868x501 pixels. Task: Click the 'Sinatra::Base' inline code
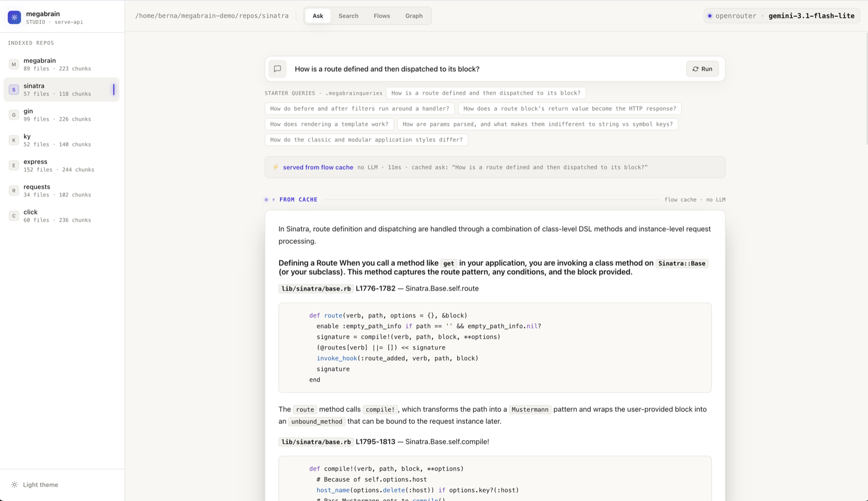[x=682, y=263]
